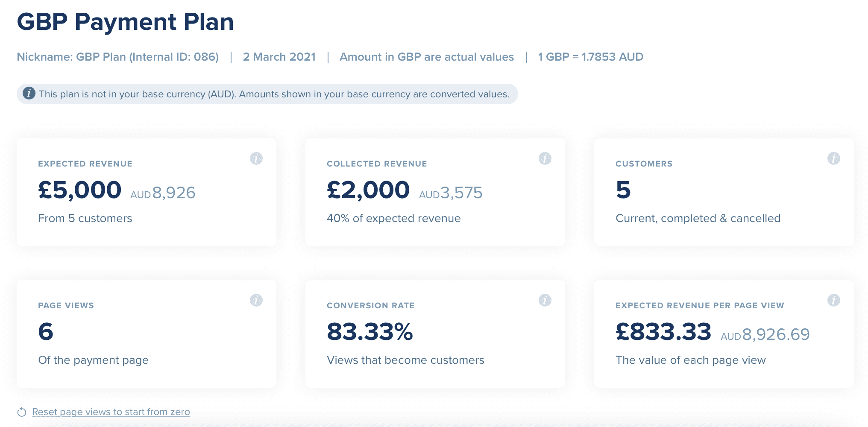The width and height of the screenshot is (868, 427).
Task: Open info icon on Expected Revenue Per Page View
Action: coord(834,300)
